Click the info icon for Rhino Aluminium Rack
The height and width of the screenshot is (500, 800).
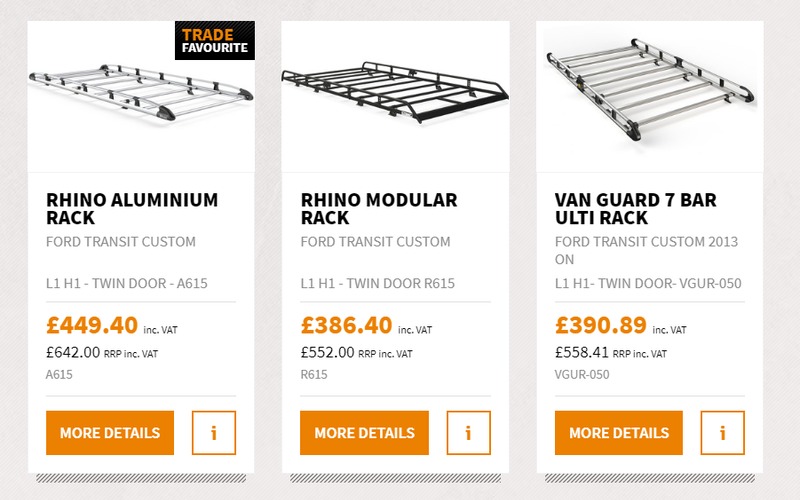pyautogui.click(x=214, y=433)
